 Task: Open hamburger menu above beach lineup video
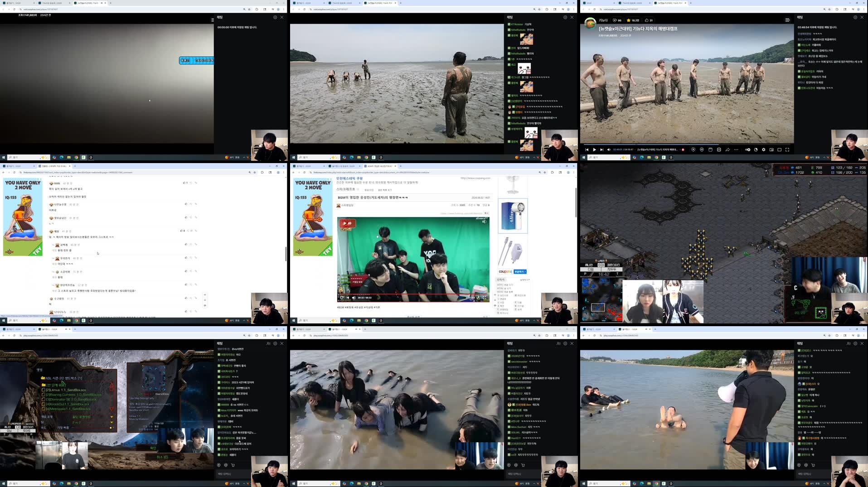pos(787,20)
